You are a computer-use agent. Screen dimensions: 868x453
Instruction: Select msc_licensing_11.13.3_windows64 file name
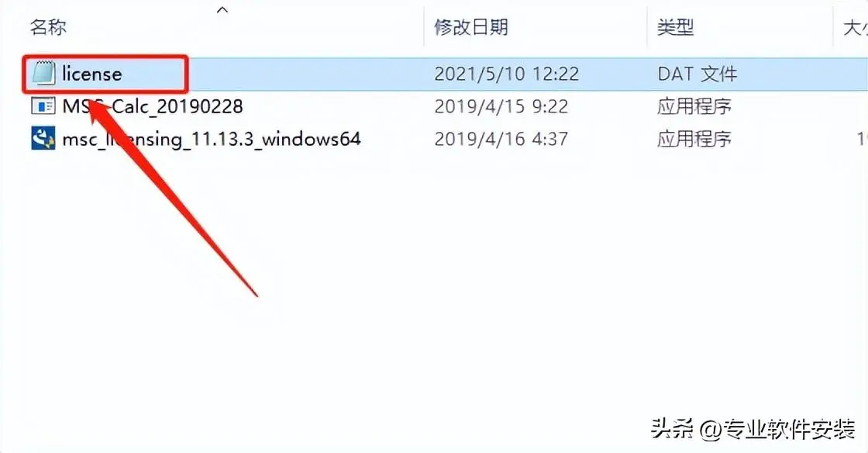(211, 138)
